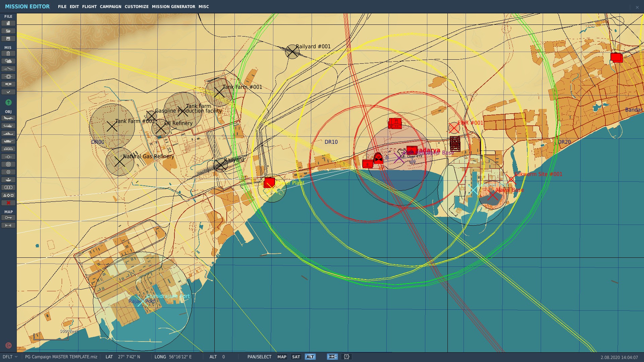
Task: Open the Customize menu
Action: (x=137, y=7)
